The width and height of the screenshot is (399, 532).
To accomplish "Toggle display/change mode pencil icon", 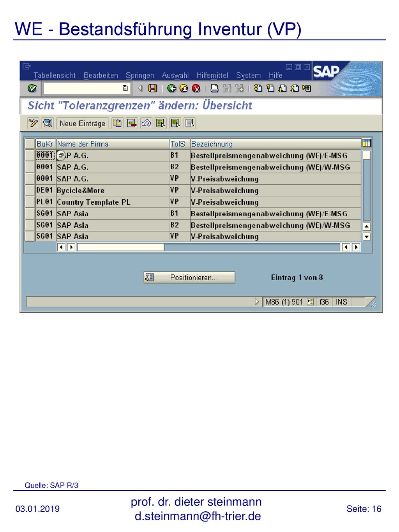I will (33, 123).
